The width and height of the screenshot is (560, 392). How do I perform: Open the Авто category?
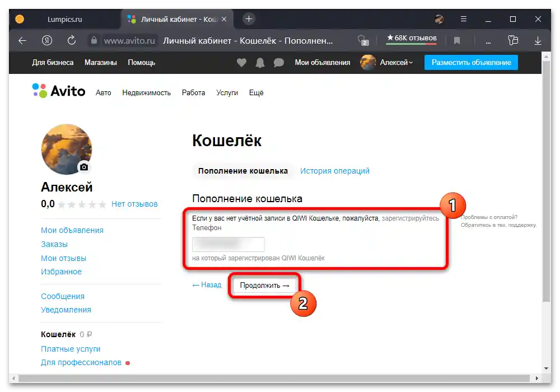click(x=103, y=93)
